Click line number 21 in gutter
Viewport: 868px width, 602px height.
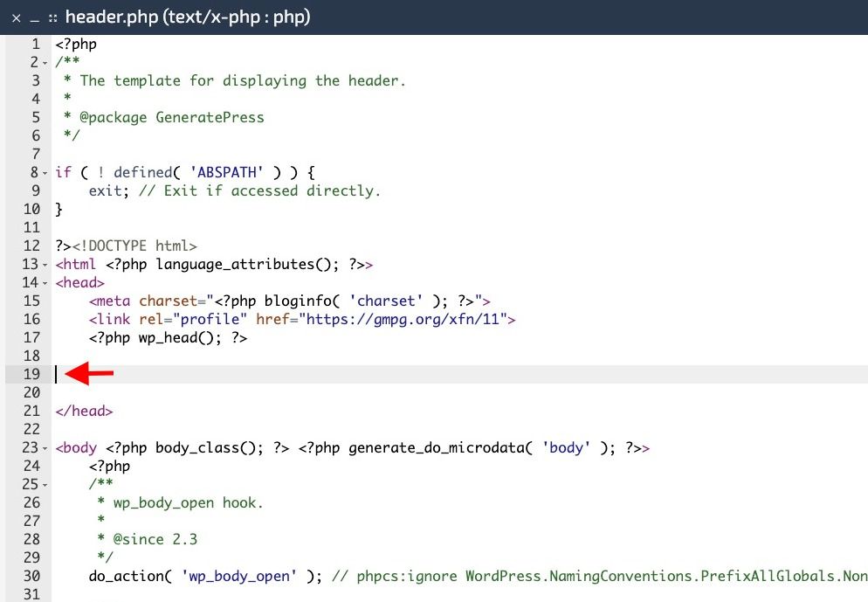point(31,411)
